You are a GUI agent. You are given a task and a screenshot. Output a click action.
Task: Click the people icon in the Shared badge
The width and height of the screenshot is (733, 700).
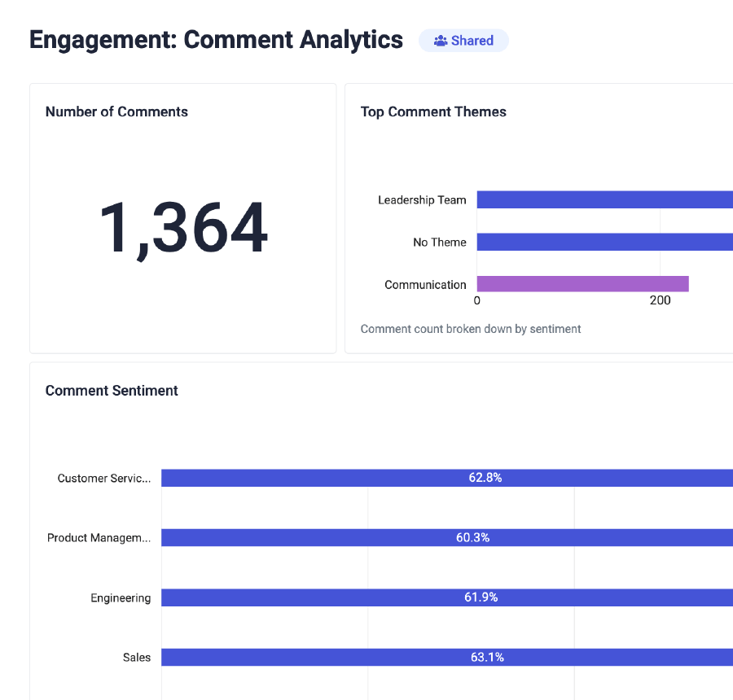tap(441, 42)
